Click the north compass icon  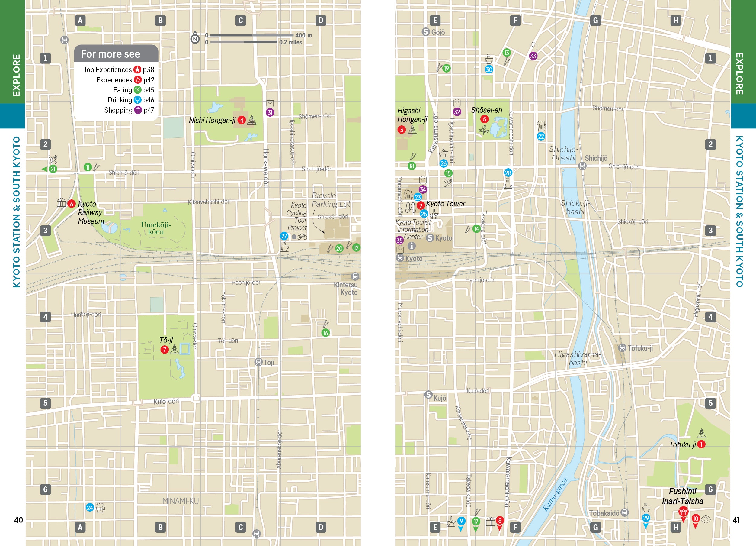point(195,39)
